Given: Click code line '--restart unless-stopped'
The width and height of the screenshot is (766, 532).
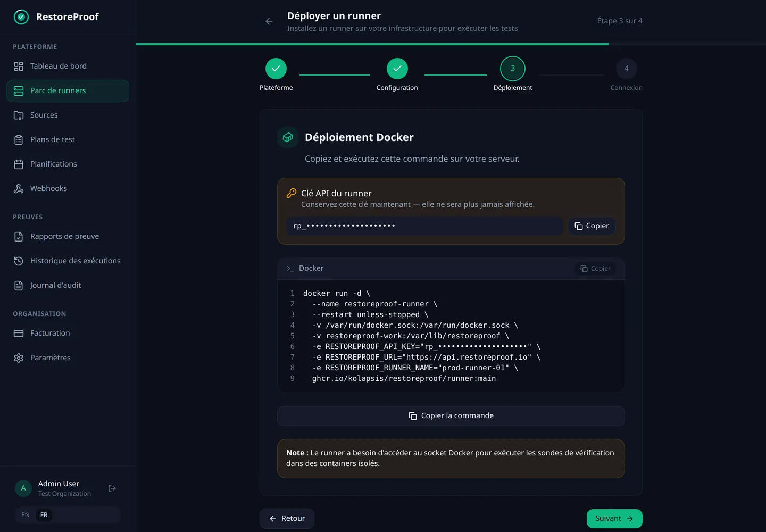Looking at the screenshot, I should pyautogui.click(x=370, y=315).
